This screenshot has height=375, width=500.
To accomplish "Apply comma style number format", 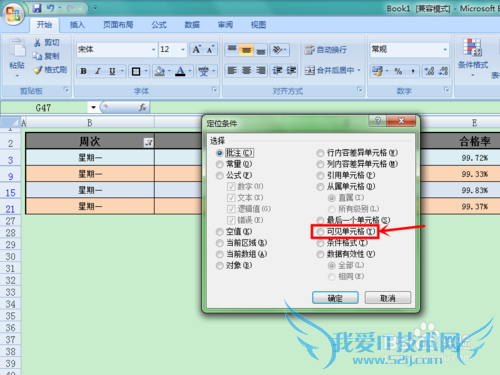I will pyautogui.click(x=413, y=71).
